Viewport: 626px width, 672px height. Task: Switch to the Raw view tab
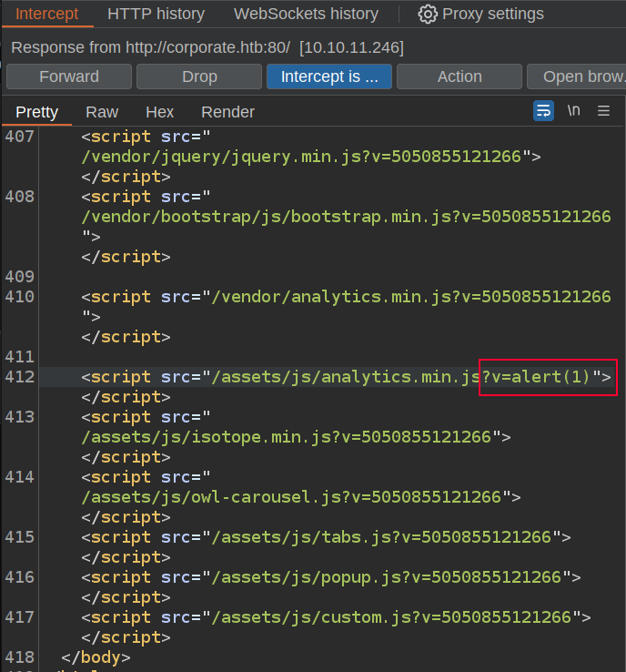point(102,112)
